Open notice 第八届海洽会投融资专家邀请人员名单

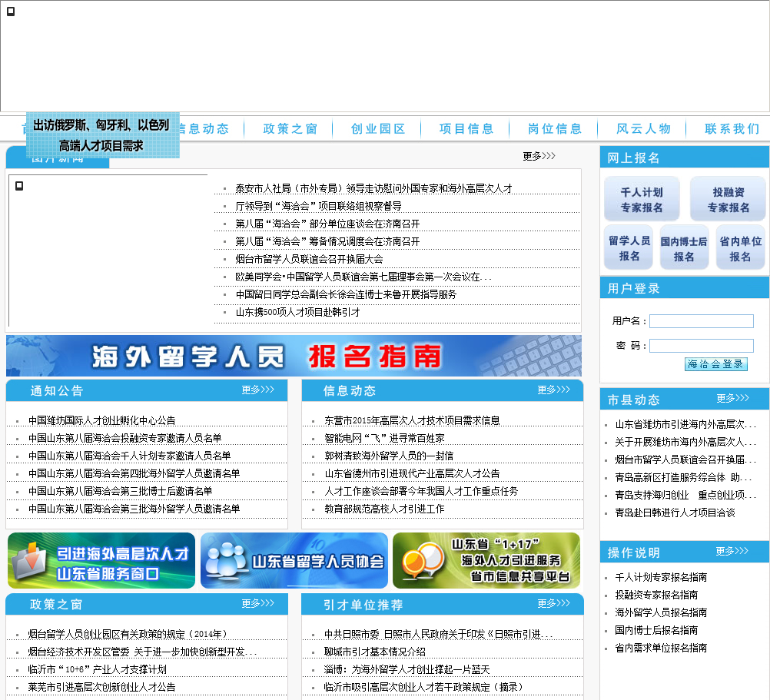click(124, 438)
